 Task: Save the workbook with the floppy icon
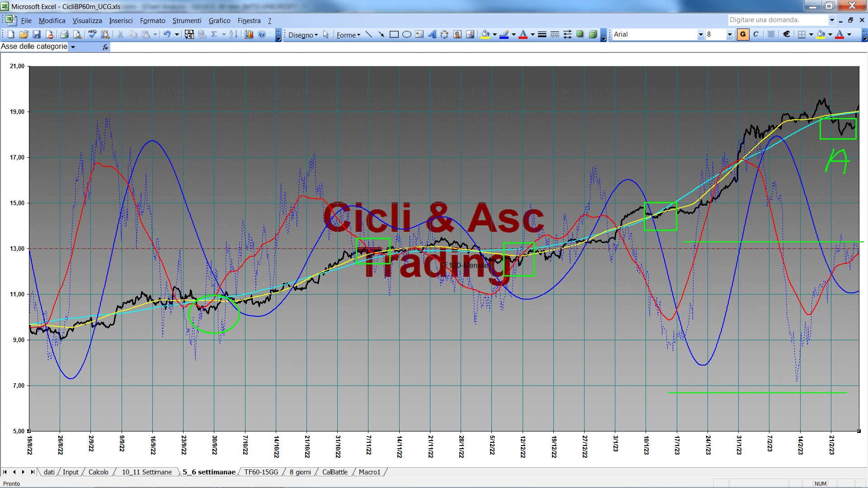[37, 34]
